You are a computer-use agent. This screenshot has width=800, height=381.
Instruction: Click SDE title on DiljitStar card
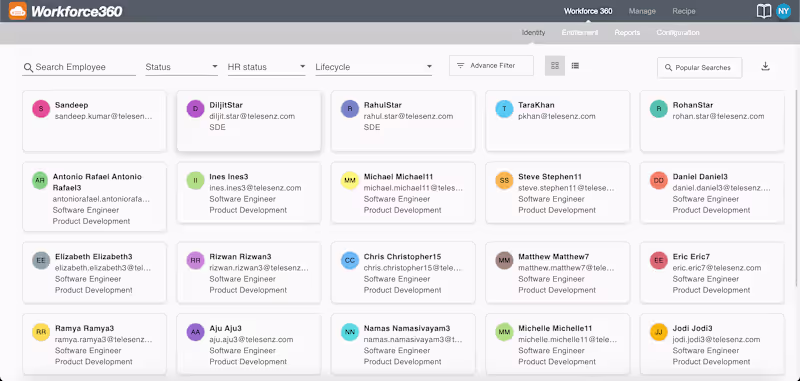[x=217, y=128]
